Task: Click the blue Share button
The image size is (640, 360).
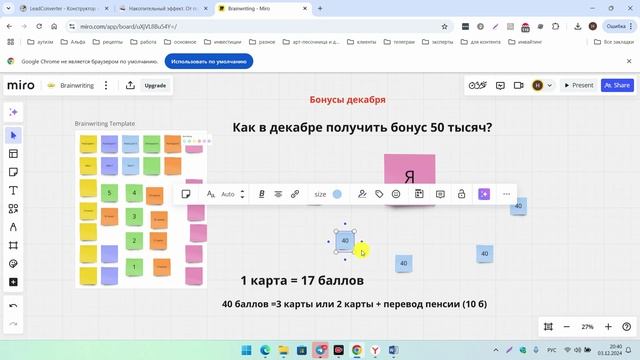Action: click(617, 85)
